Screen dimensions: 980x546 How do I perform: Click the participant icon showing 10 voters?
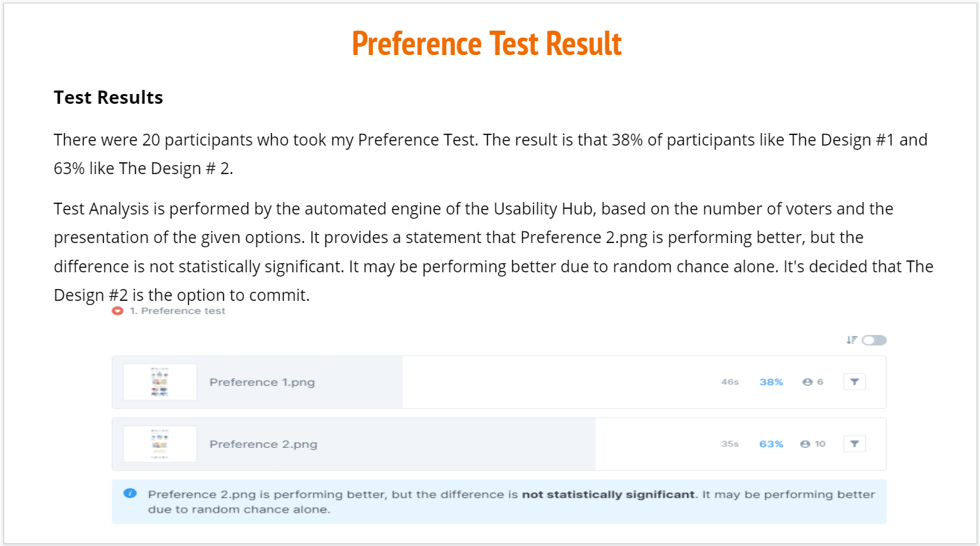pyautogui.click(x=806, y=444)
